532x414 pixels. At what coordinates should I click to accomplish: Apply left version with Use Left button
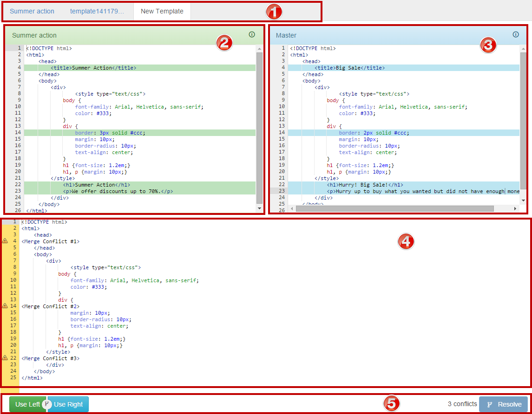click(27, 404)
